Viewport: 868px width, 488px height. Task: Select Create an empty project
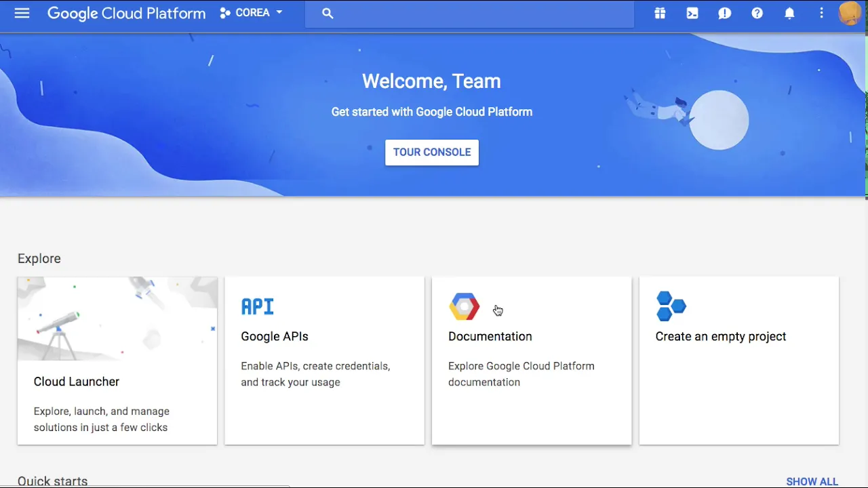pyautogui.click(x=721, y=336)
